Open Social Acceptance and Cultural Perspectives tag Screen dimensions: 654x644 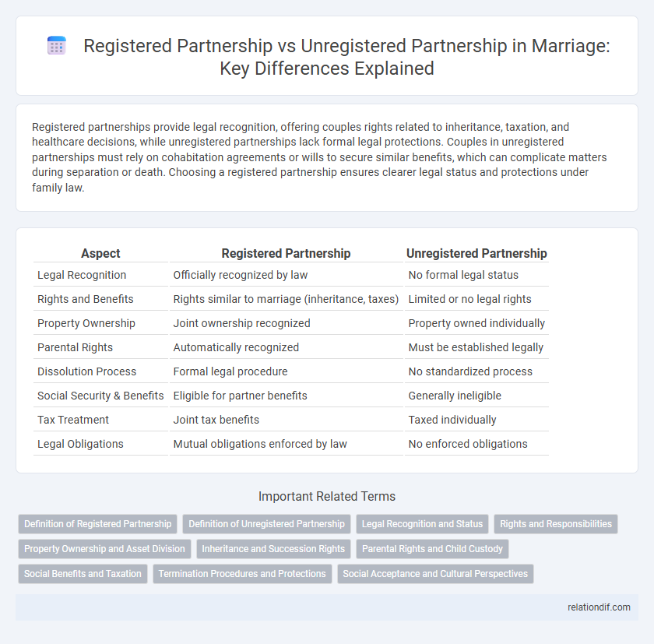[435, 574]
